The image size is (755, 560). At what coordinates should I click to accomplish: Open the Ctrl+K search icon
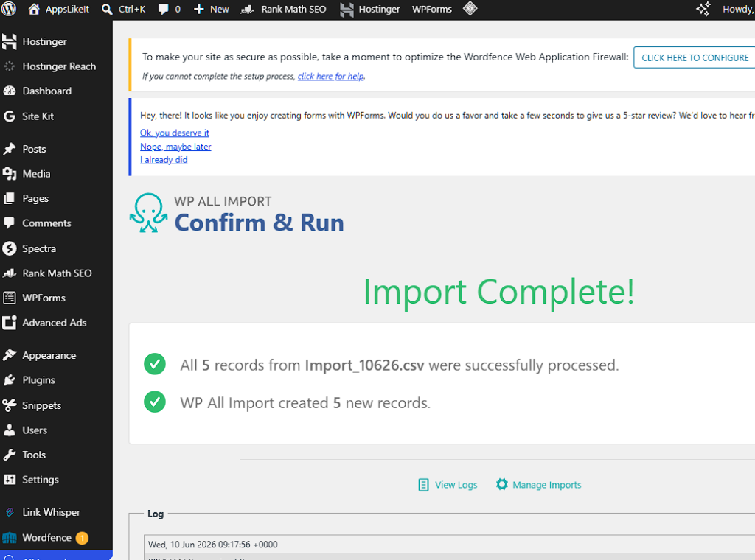tap(107, 9)
